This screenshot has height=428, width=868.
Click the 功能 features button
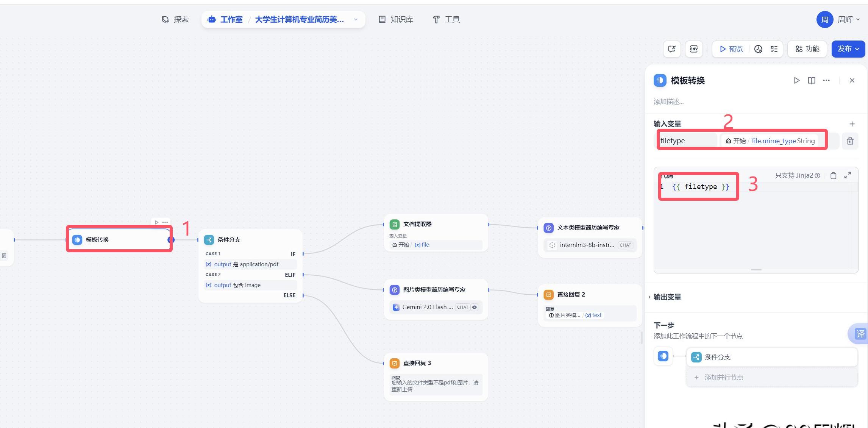(807, 49)
